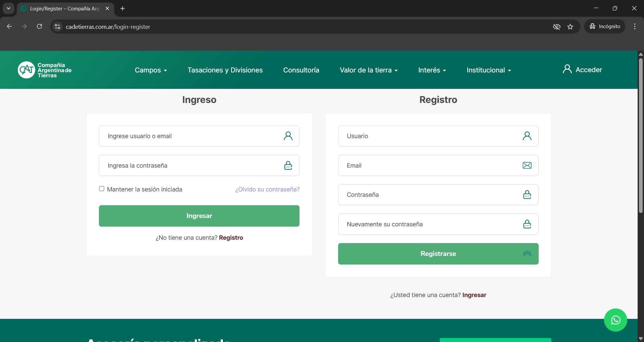This screenshot has height=342, width=644.
Task: Click the Compañía Argentina de Tierras logo
Action: (x=45, y=70)
